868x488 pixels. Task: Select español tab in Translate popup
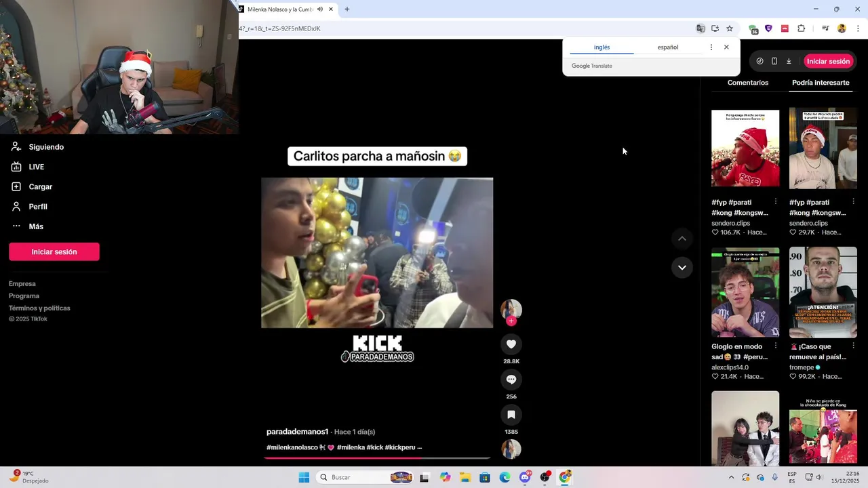668,47
